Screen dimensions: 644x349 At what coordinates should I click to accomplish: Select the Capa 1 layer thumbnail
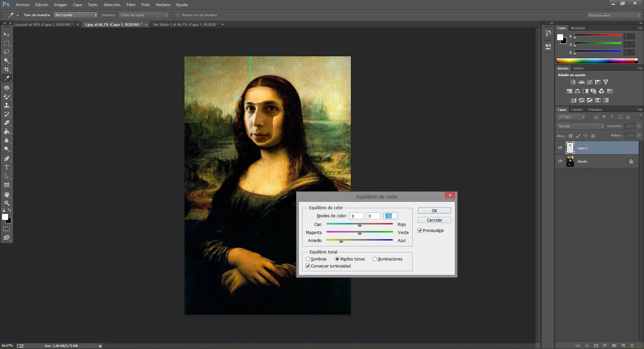tap(570, 148)
